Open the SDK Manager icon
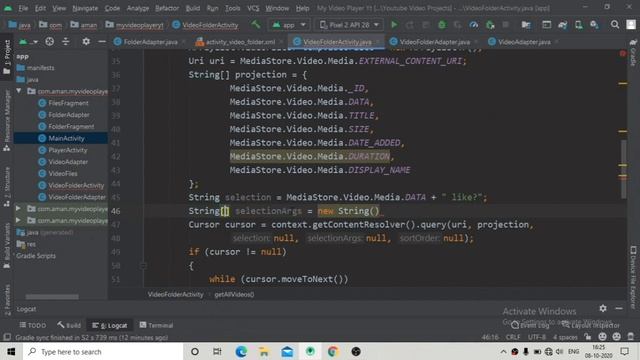This screenshot has width=640, height=360. click(594, 25)
